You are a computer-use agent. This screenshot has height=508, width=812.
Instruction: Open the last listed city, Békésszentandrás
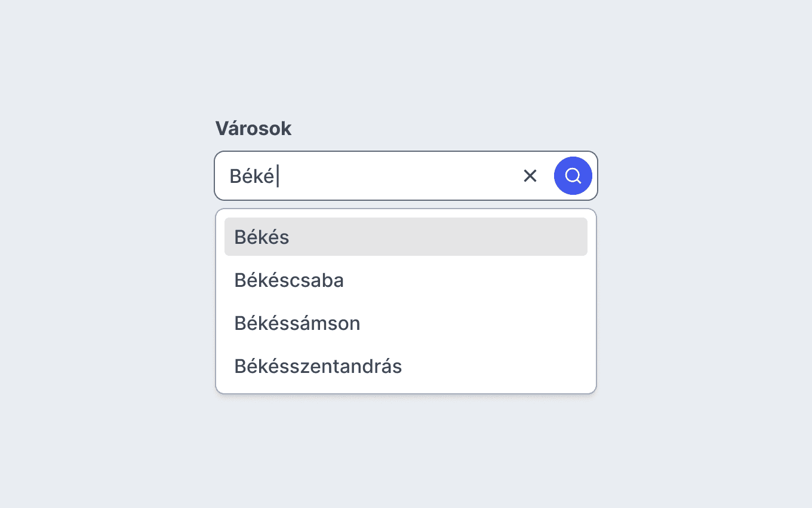pyautogui.click(x=406, y=366)
